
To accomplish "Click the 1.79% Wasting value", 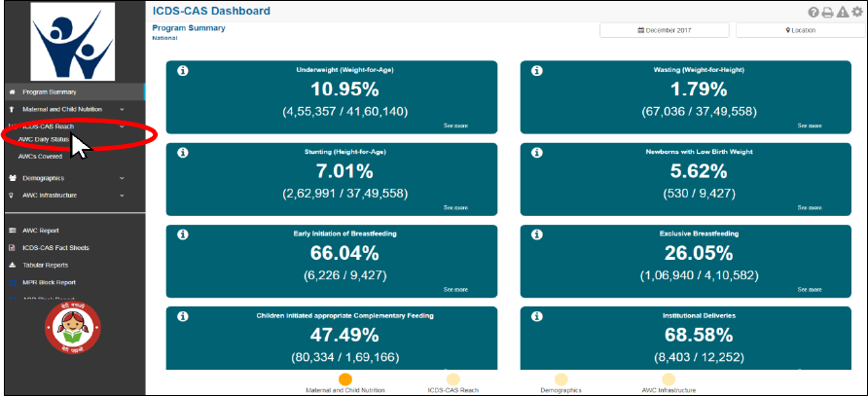I will click(x=699, y=90).
